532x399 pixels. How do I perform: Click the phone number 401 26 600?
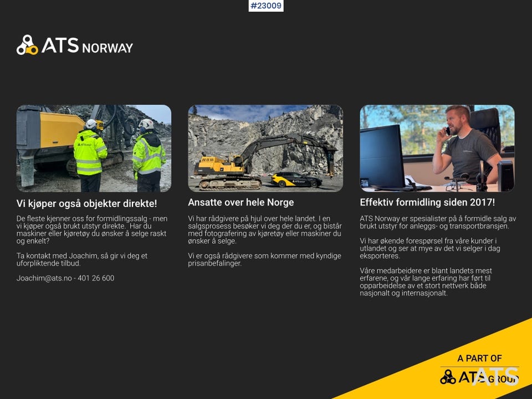pos(96,278)
